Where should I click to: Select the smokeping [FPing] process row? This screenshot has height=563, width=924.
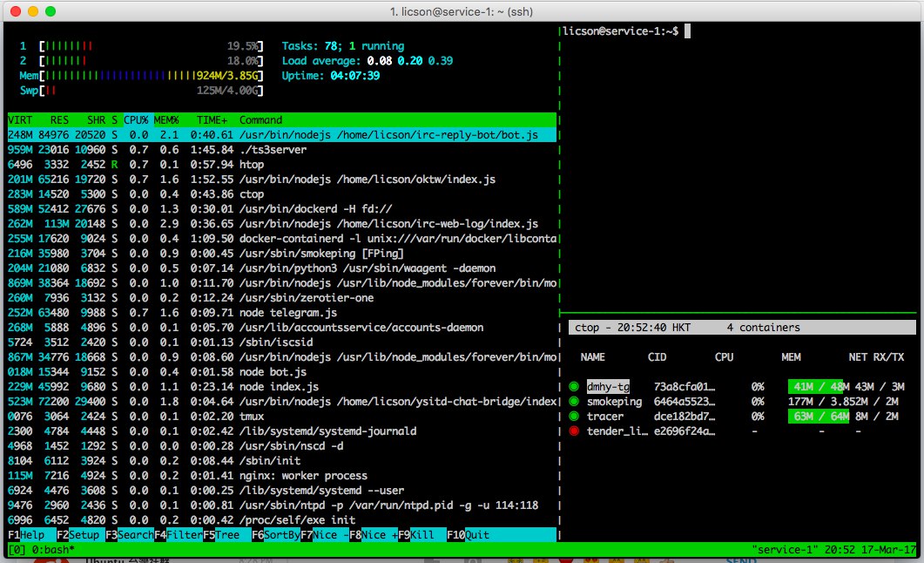tap(281, 254)
